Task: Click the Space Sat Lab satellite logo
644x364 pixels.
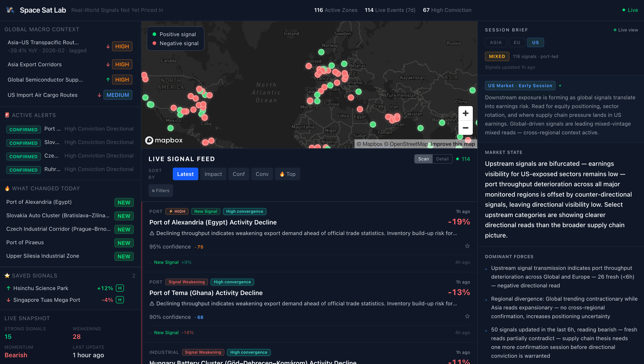Action: tap(10, 10)
